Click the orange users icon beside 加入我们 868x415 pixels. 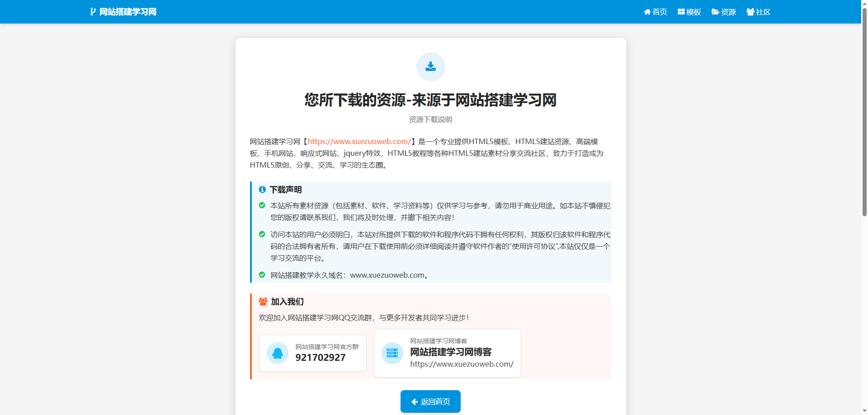[263, 302]
